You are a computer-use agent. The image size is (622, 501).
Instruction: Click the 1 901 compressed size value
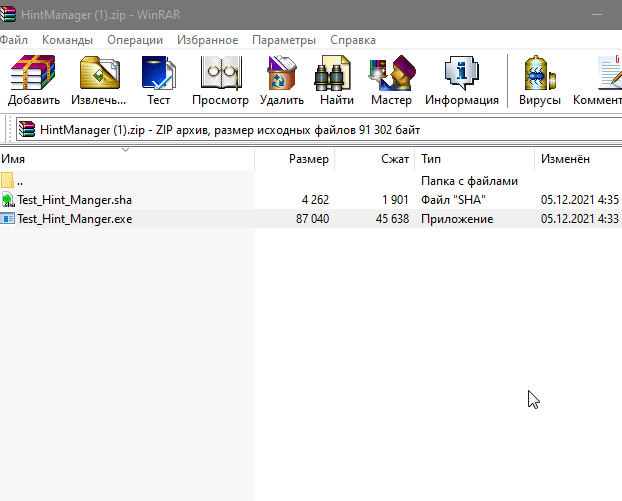(x=395, y=200)
